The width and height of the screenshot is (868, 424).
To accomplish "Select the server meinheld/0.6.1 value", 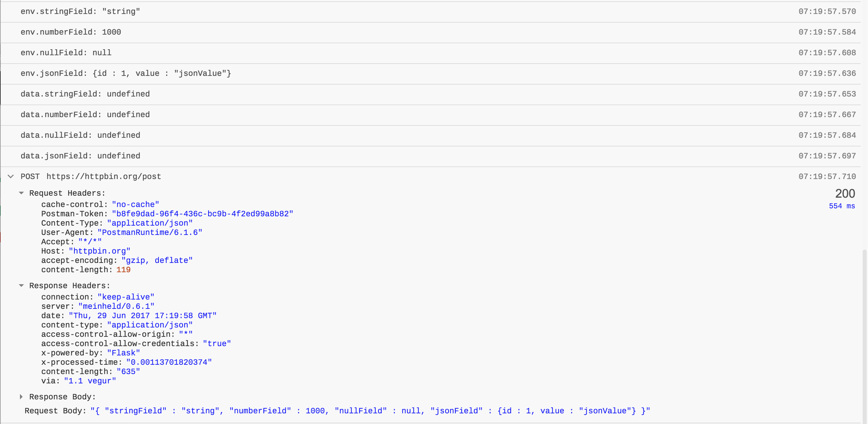I will pyautogui.click(x=116, y=306).
